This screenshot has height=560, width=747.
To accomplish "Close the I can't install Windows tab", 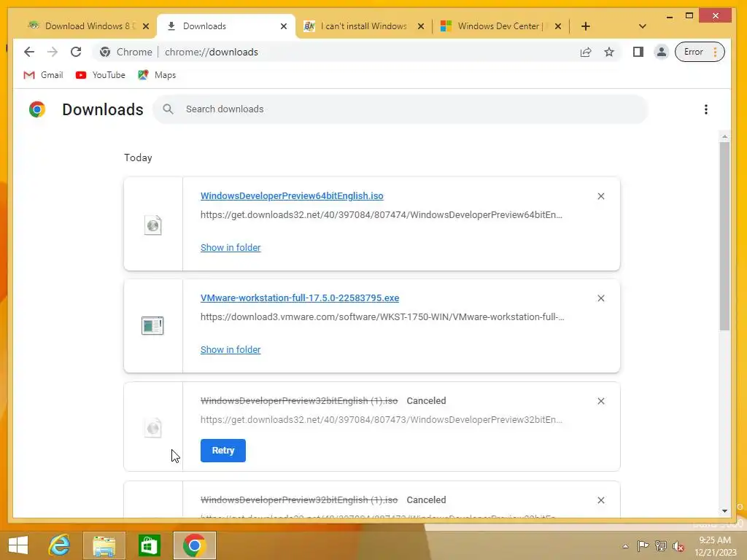I will [x=421, y=27].
